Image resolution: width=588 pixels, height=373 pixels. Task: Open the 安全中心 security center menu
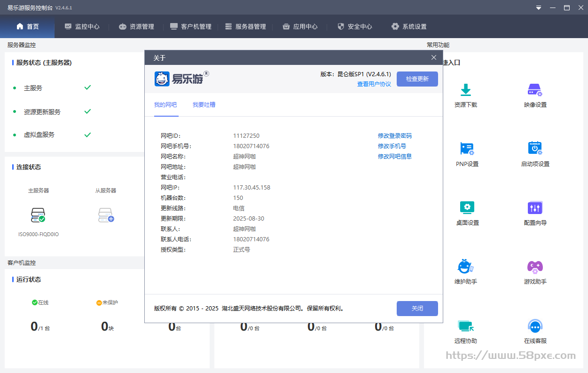(354, 27)
